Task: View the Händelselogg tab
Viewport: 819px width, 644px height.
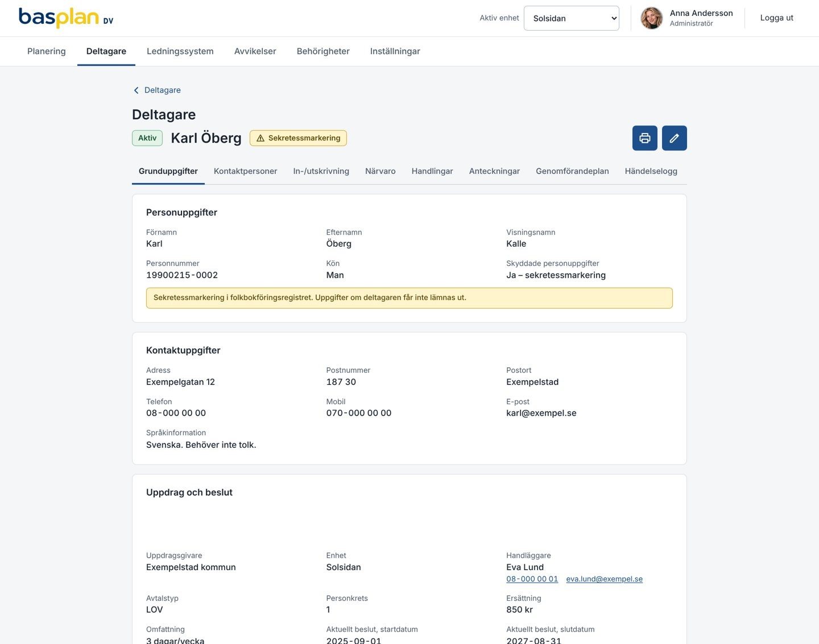Action: click(x=651, y=171)
